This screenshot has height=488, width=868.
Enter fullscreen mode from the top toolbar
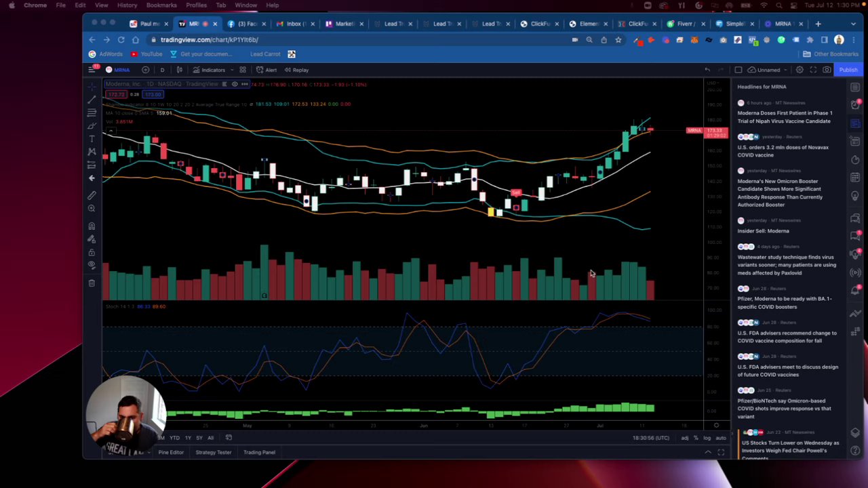tap(813, 70)
